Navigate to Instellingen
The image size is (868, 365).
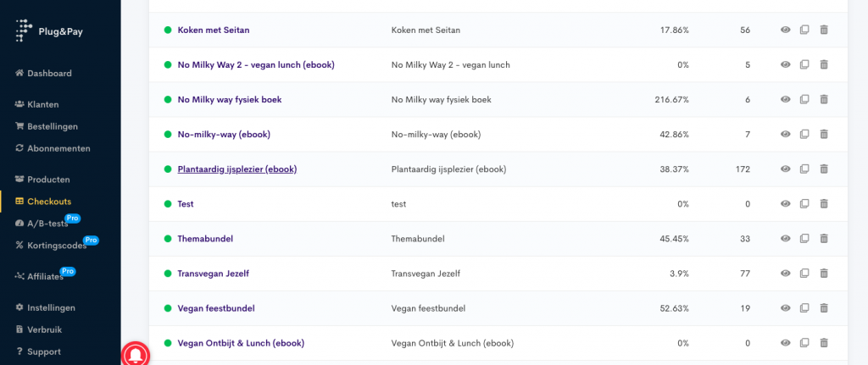tap(51, 307)
